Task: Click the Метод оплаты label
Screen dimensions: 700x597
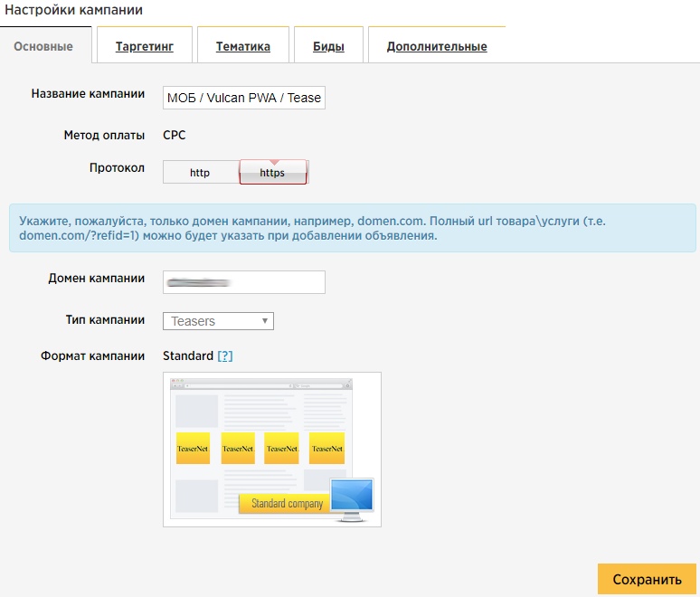Action: (x=104, y=135)
